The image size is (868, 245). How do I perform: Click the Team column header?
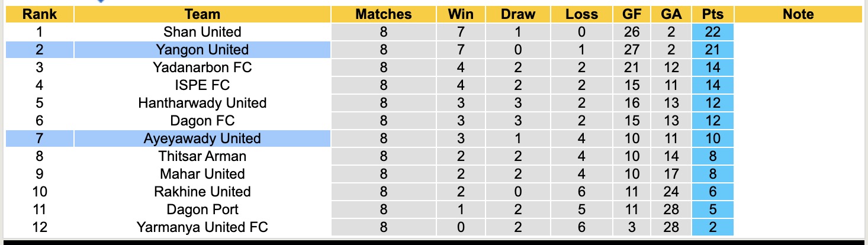pos(202,14)
